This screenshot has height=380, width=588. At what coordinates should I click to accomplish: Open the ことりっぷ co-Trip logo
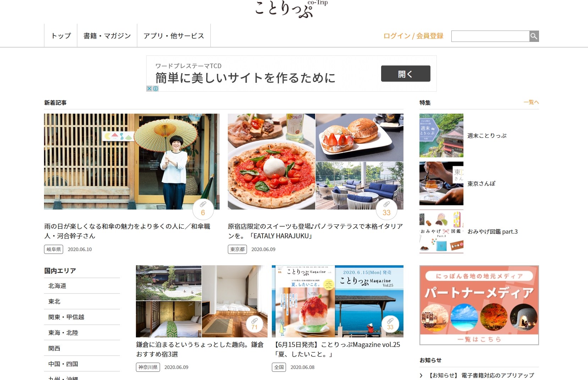(x=291, y=9)
